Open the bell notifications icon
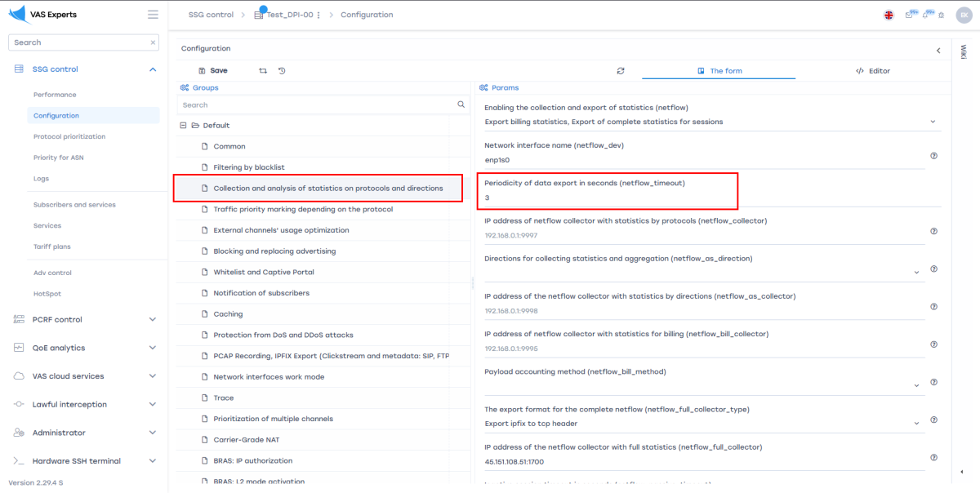Screen dimensions: 980x493 click(x=926, y=15)
